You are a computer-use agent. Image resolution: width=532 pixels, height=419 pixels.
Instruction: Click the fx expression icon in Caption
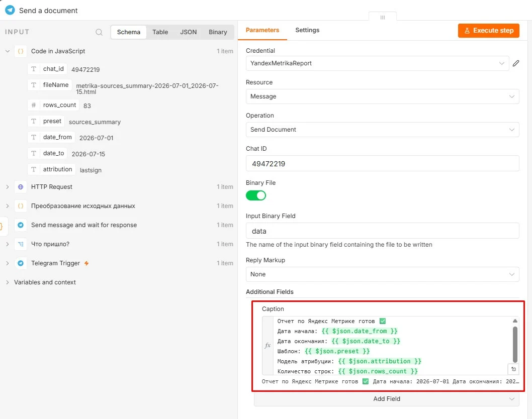click(268, 346)
